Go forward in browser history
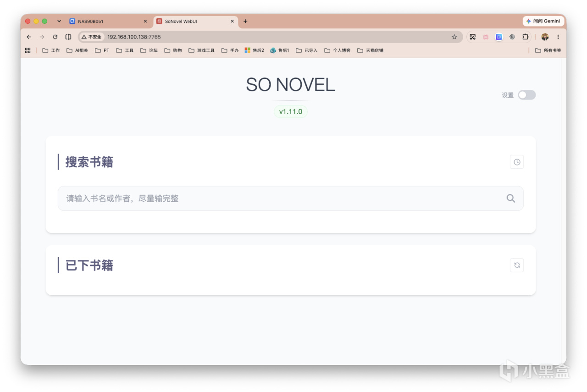 point(42,37)
